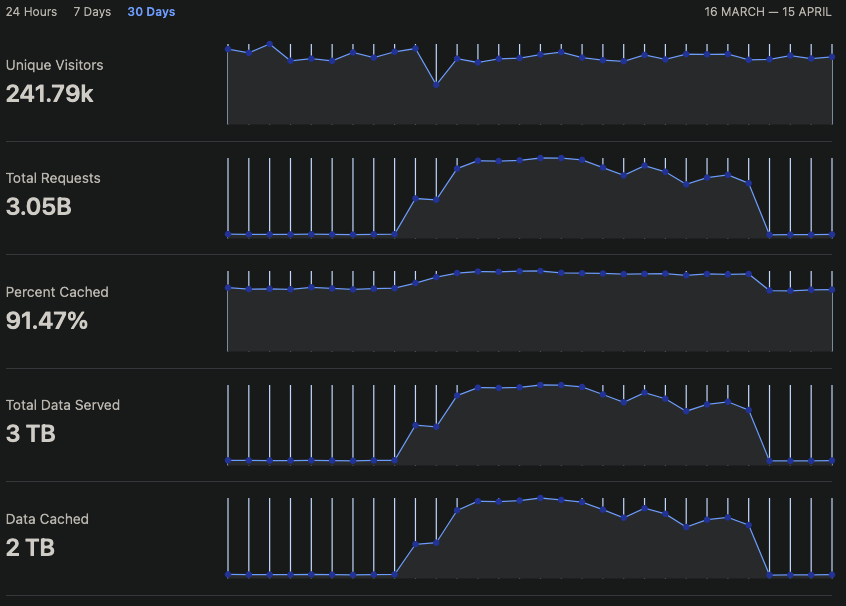Screen dimensions: 846x606
Task: Click the sharp dip on the Unique Visitors chart
Action: pyautogui.click(x=436, y=85)
